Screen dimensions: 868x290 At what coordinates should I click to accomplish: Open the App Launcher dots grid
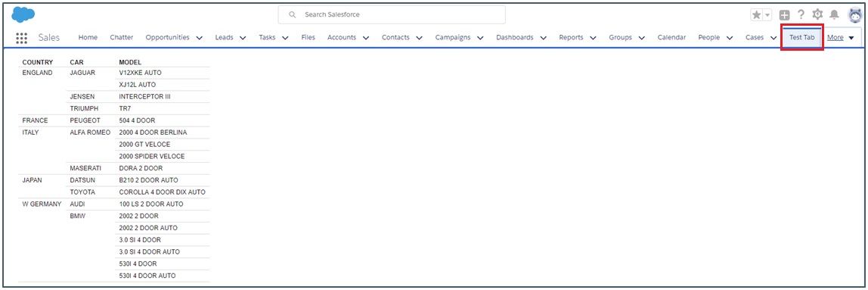(22, 38)
